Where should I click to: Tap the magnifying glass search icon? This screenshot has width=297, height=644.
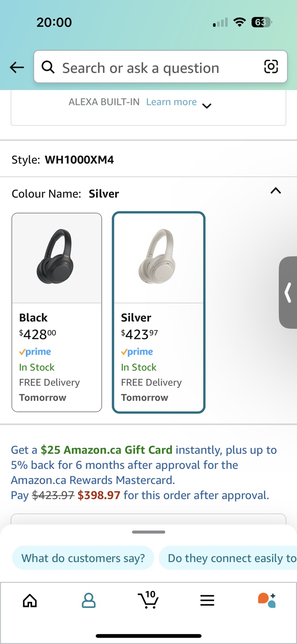coord(48,67)
